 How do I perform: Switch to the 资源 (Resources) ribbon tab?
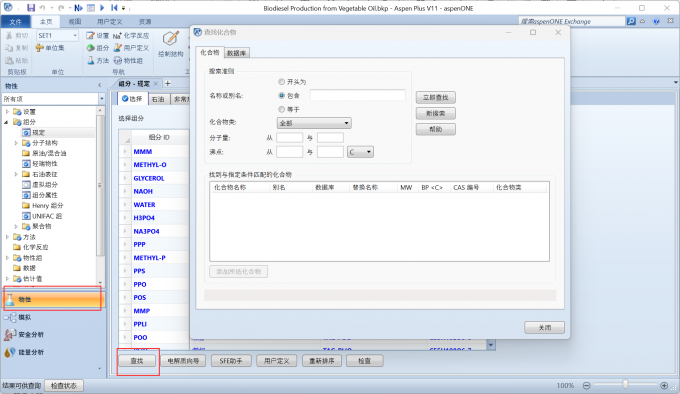click(x=145, y=22)
